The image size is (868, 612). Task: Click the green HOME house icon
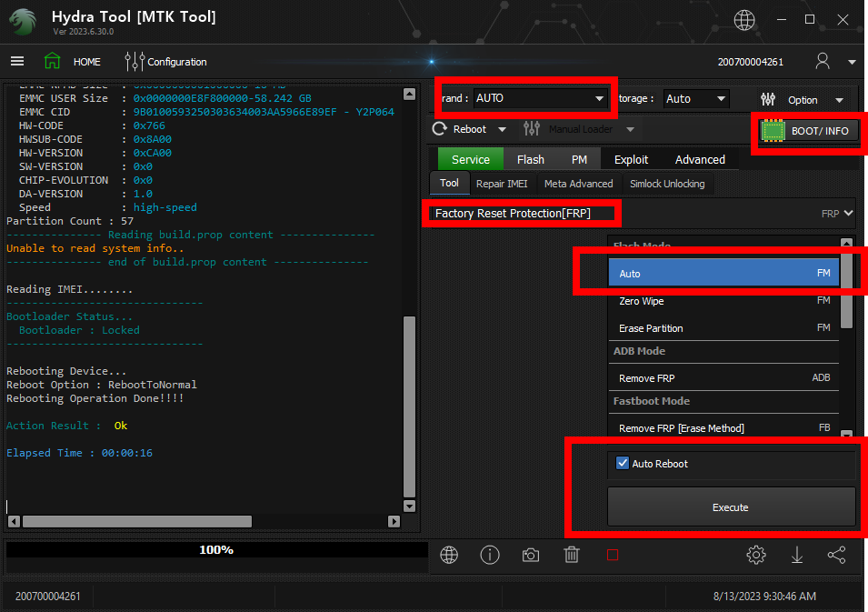(52, 61)
